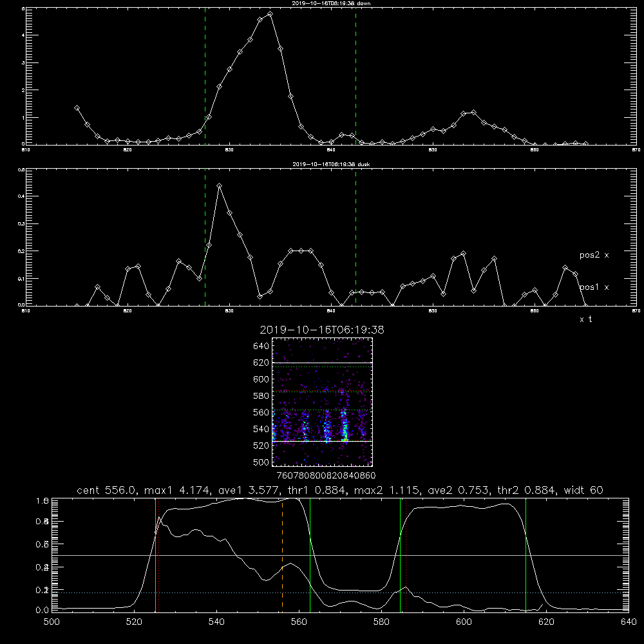Click the lower solid white line in heatmap

[322, 441]
